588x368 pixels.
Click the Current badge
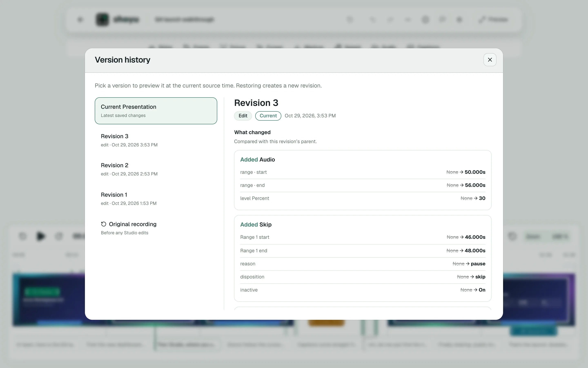tap(268, 116)
